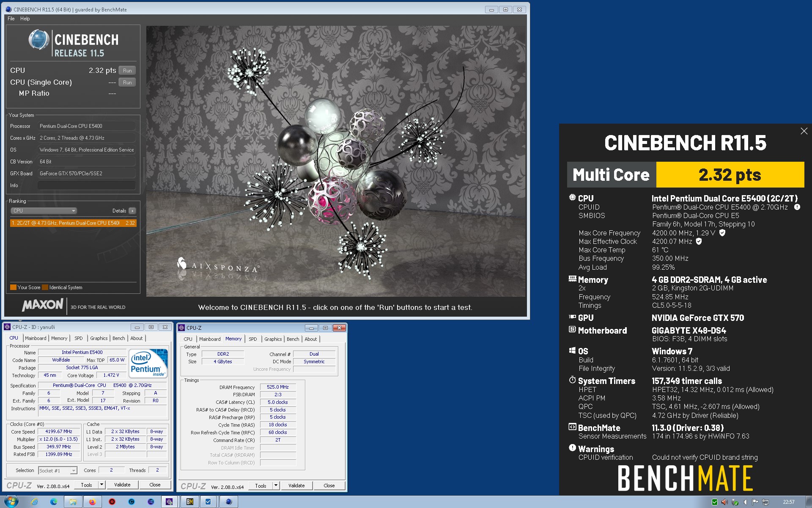Screen dimensions: 812x508
Task: Open Graphics tab in CPU-Z yanu0i window
Action: click(99, 338)
